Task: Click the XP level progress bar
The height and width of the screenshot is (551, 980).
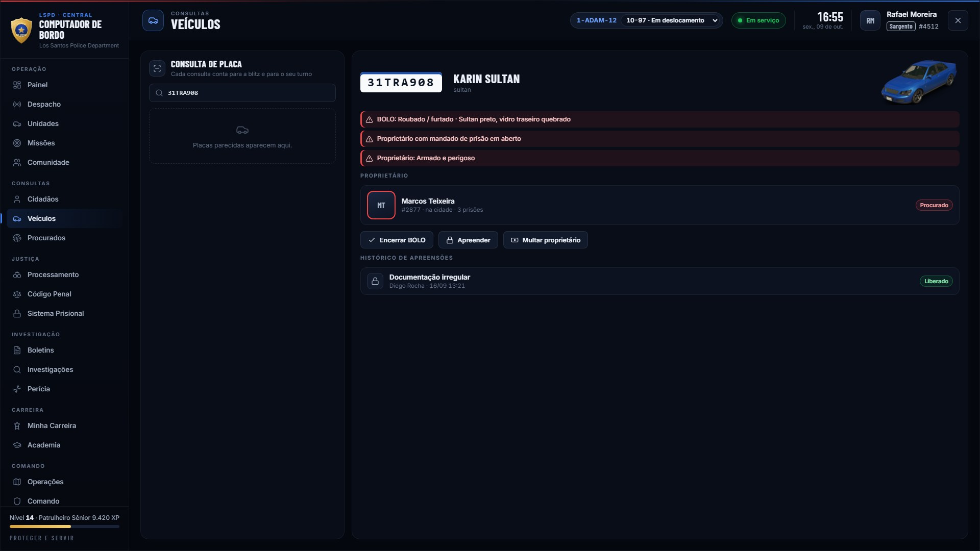Action: [x=64, y=527]
